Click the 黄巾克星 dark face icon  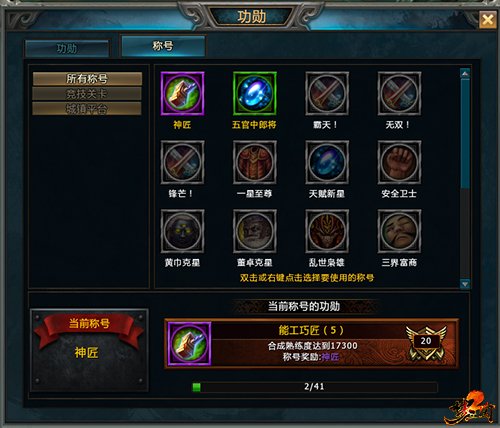[x=182, y=231]
